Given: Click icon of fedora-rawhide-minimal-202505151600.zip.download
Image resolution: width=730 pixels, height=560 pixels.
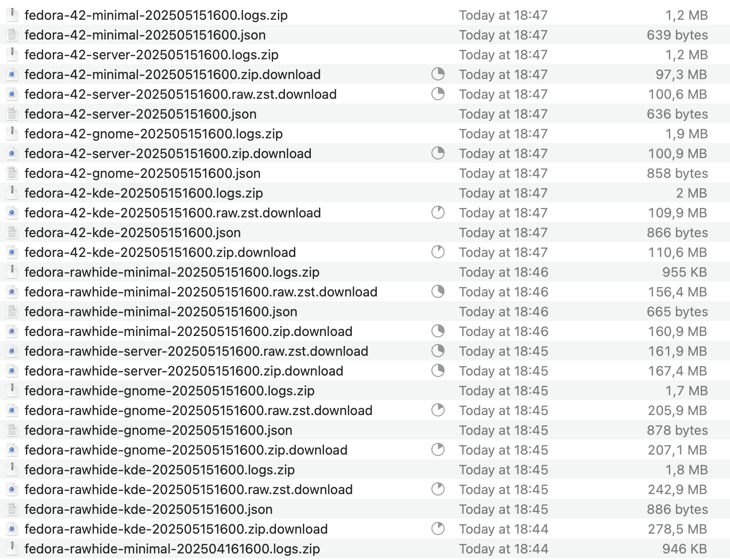Looking at the screenshot, I should (x=12, y=331).
